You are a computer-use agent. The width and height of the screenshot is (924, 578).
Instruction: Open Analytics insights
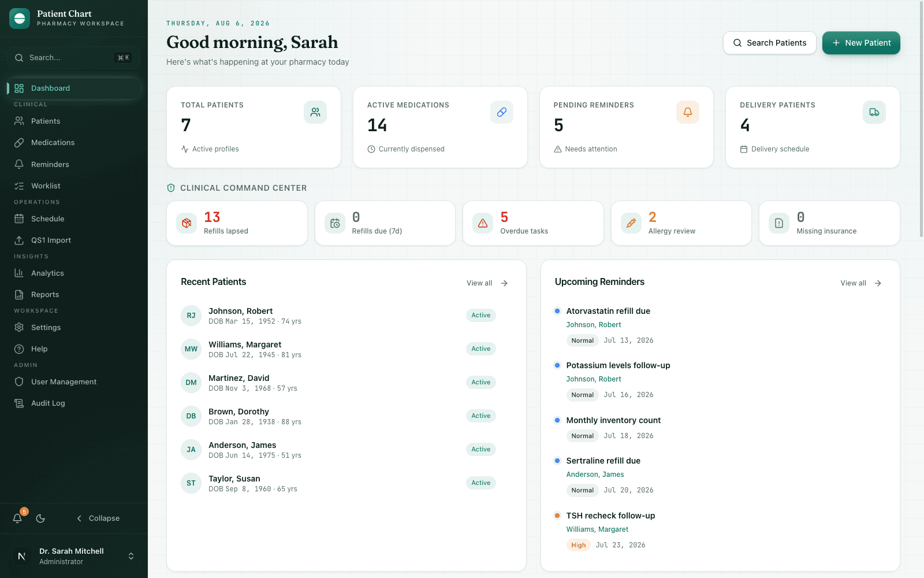pyautogui.click(x=74, y=273)
